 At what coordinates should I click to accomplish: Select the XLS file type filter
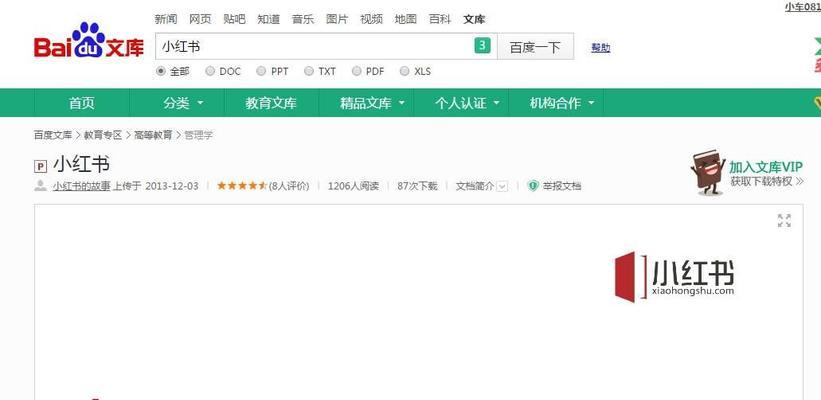pos(404,71)
